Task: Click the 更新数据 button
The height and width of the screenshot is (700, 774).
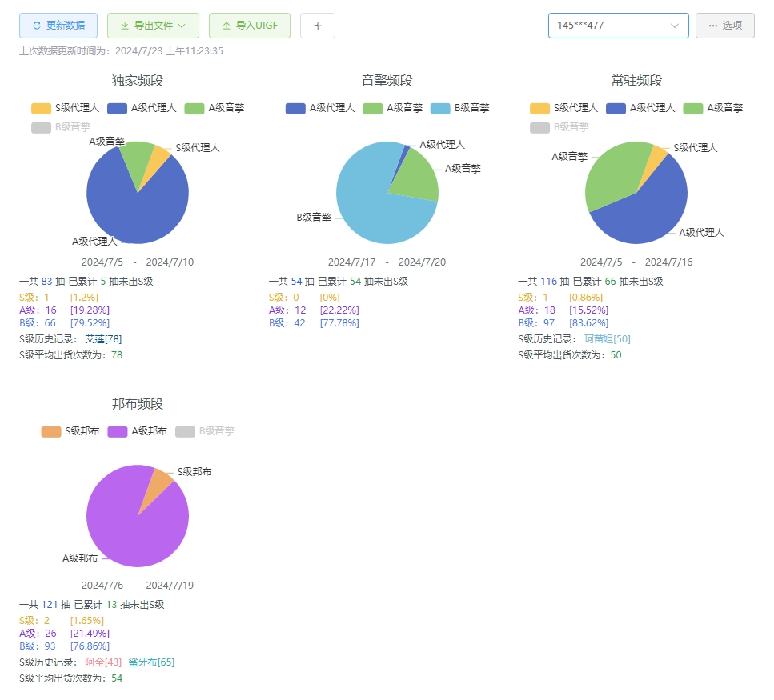Action: pyautogui.click(x=58, y=26)
